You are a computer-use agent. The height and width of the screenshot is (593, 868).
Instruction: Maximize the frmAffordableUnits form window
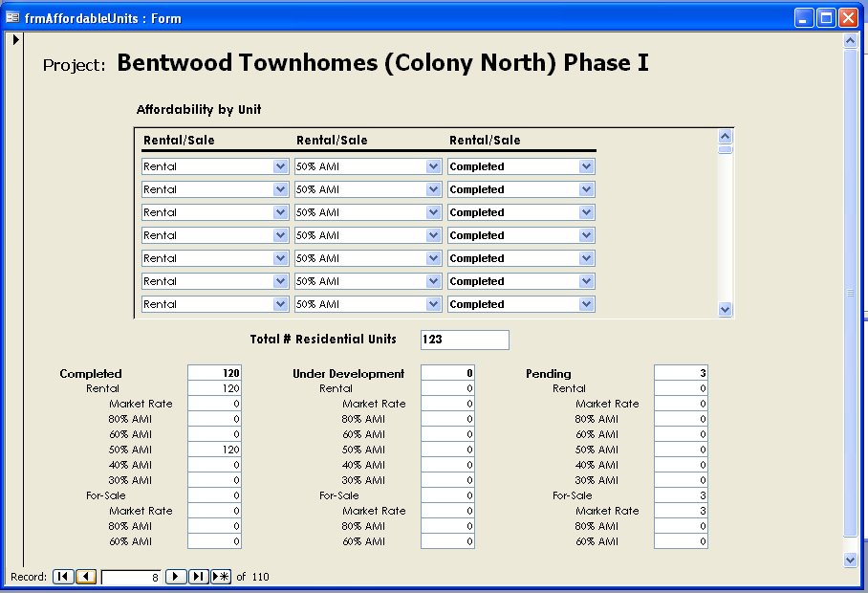click(827, 18)
